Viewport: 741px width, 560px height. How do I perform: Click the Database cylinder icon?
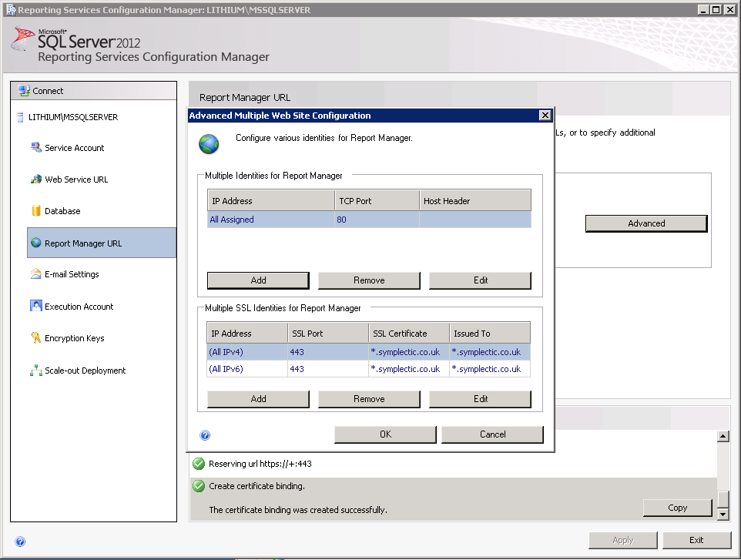35,211
